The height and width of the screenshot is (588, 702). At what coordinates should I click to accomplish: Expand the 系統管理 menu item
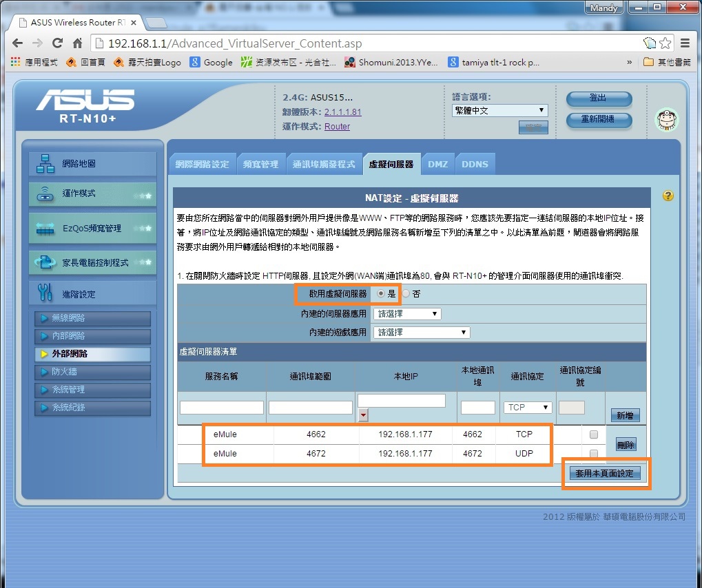coord(93,390)
